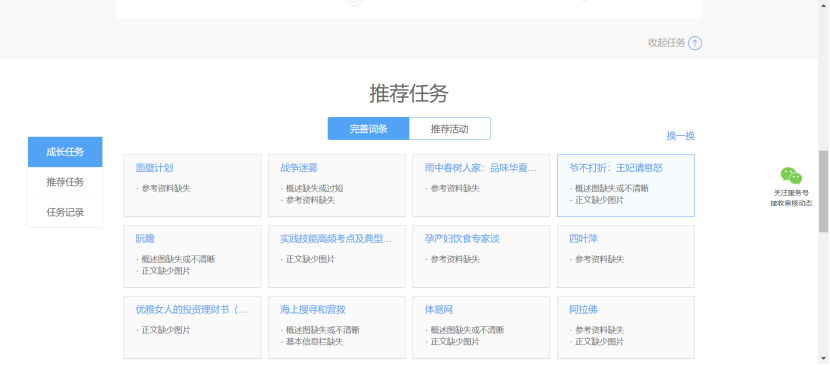This screenshot has width=830, height=365.
Task: Open the 战争迷雾 entry
Action: coord(299,168)
